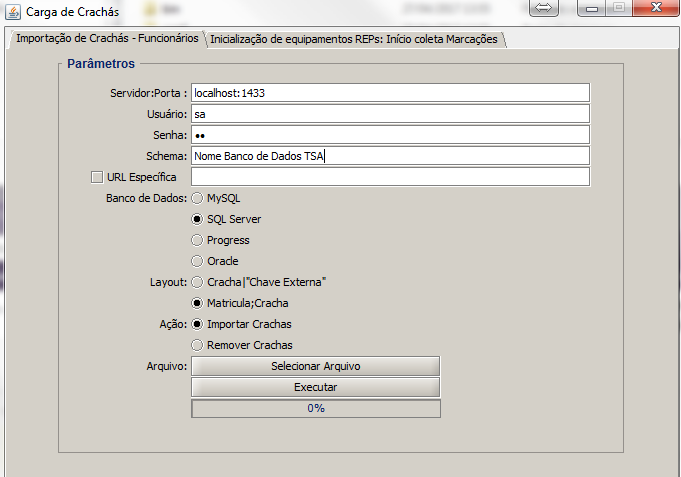The width and height of the screenshot is (681, 477).
Task: Click the Ação label
Action: 173,324
